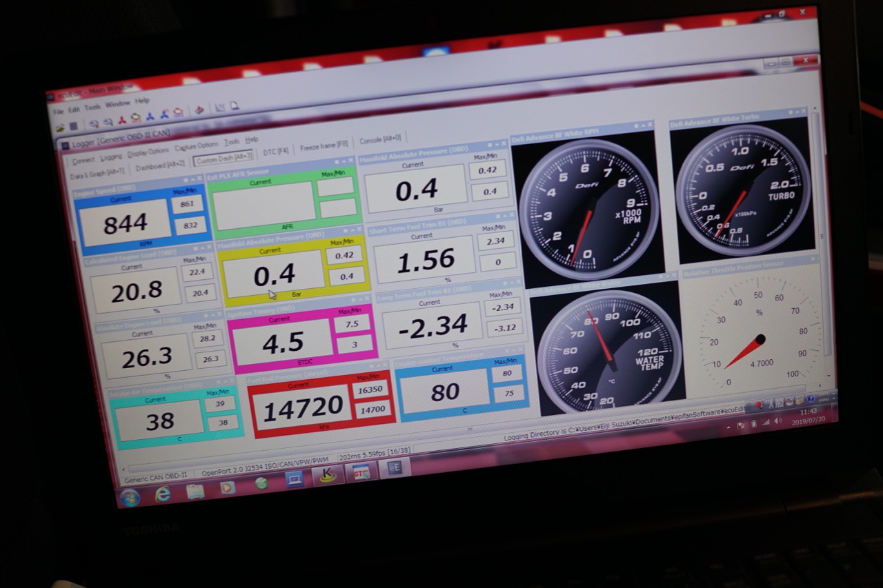Open the Console [Alt+0] tab
This screenshot has width=883, height=588.
pos(380,140)
